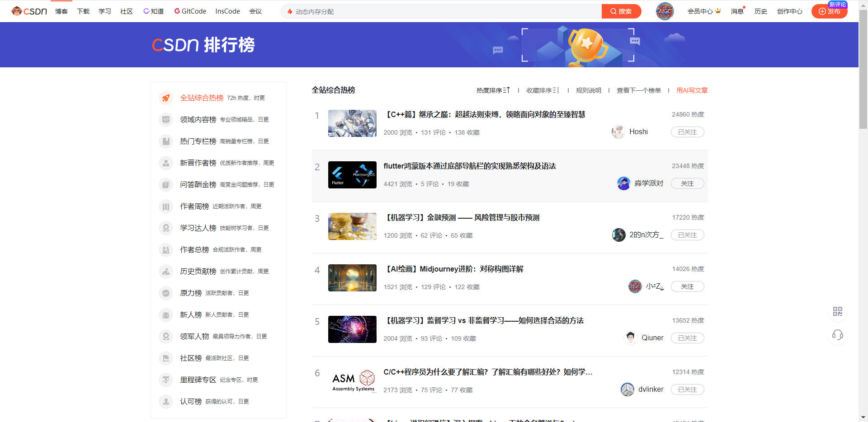The width and height of the screenshot is (868, 422).
Task: Toggle follow status for Qiuner
Action: point(687,338)
